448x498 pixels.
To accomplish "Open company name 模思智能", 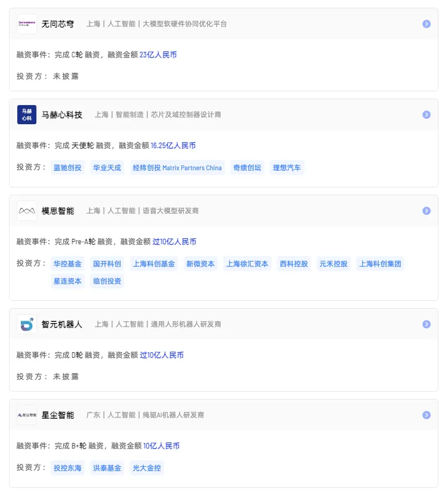I will (58, 211).
